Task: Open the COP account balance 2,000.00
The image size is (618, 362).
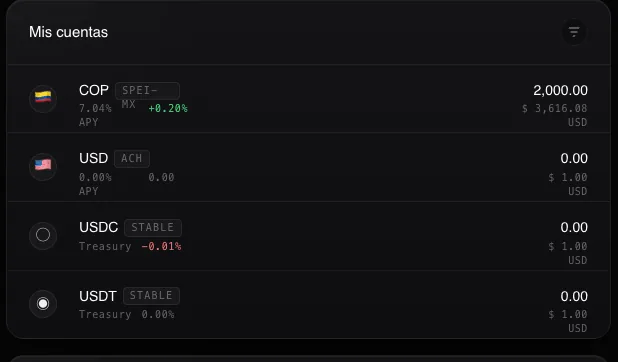Action: [560, 90]
